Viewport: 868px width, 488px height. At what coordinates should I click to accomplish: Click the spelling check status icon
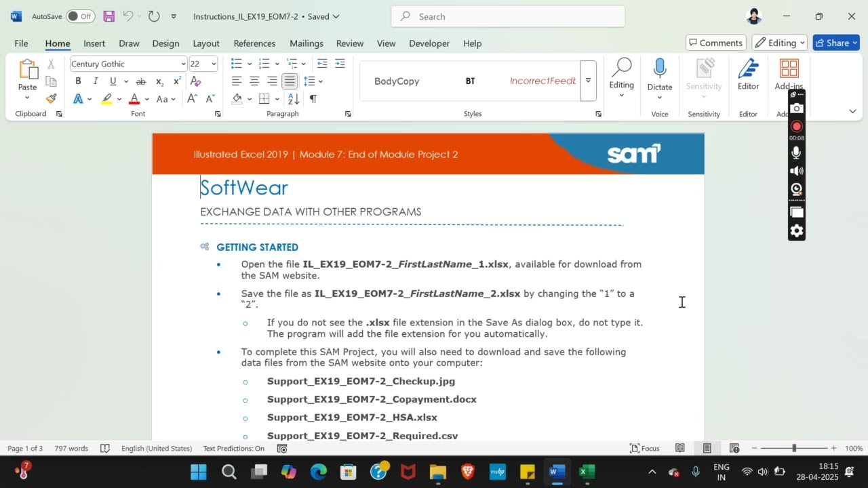(105, 449)
